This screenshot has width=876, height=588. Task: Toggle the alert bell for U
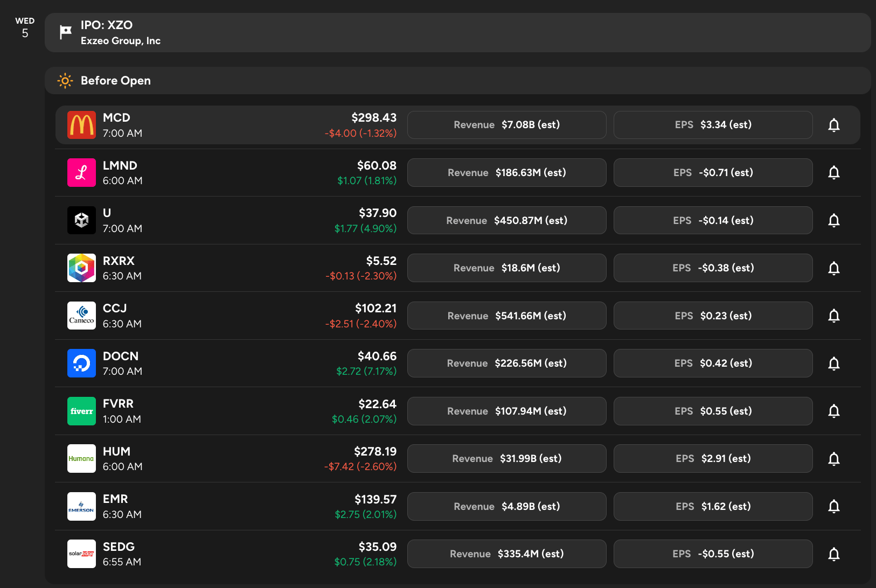click(834, 220)
